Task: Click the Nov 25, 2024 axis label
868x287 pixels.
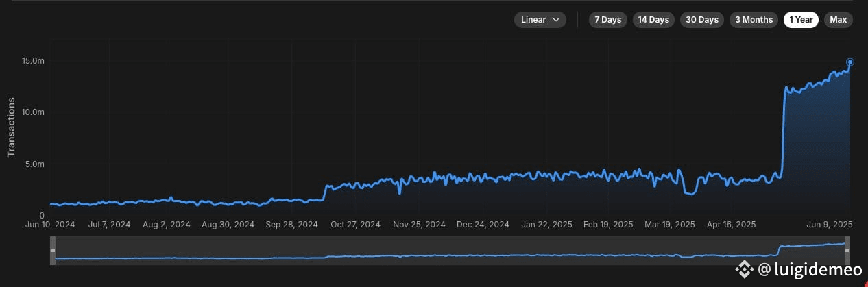Action: coord(420,224)
